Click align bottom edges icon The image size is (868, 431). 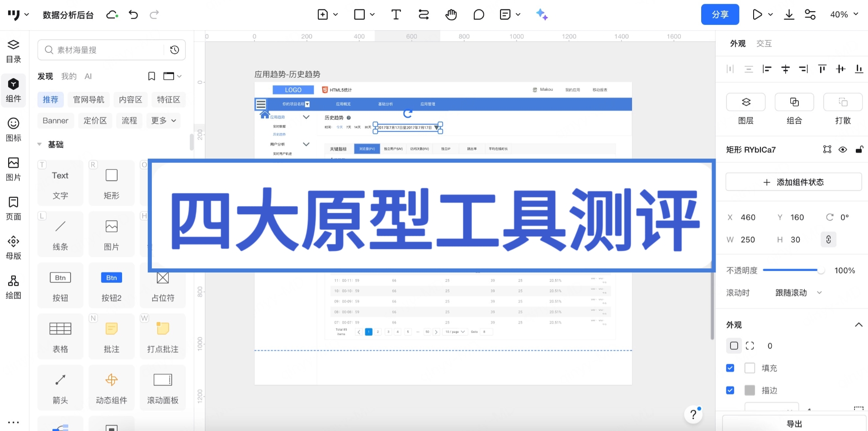[859, 69]
